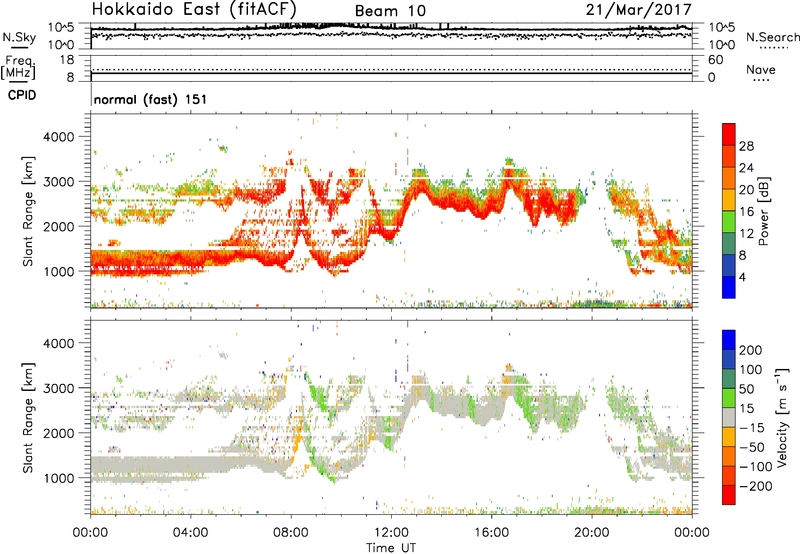Click the '200' value on the velocity colorbar
Screen dimensions: 800x554
point(751,350)
